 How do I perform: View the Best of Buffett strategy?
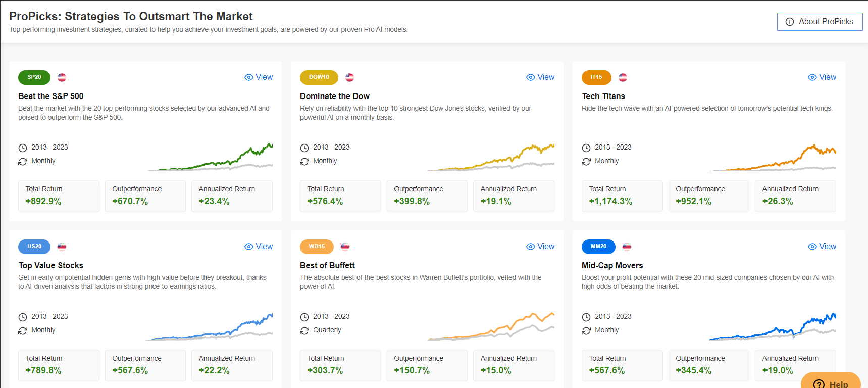(540, 247)
